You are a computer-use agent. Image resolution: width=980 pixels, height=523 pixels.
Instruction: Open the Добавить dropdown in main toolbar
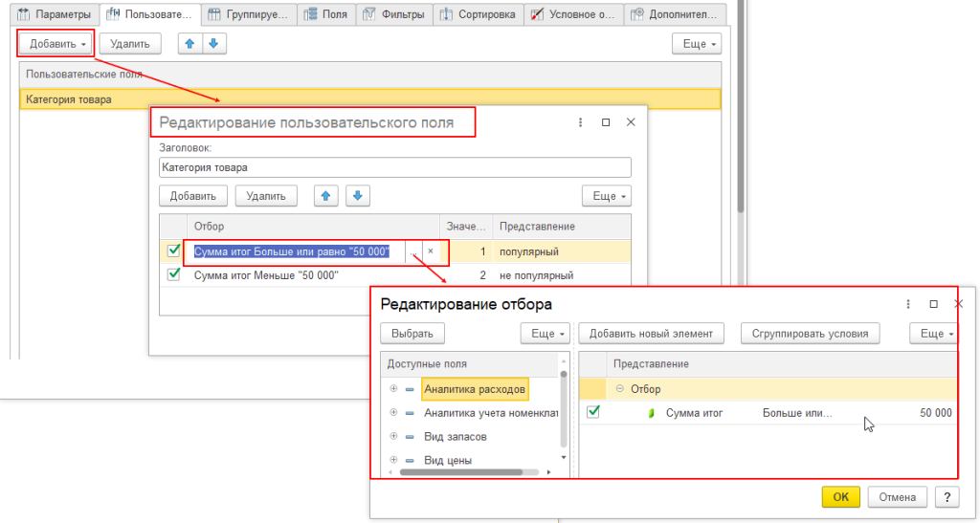coord(56,44)
